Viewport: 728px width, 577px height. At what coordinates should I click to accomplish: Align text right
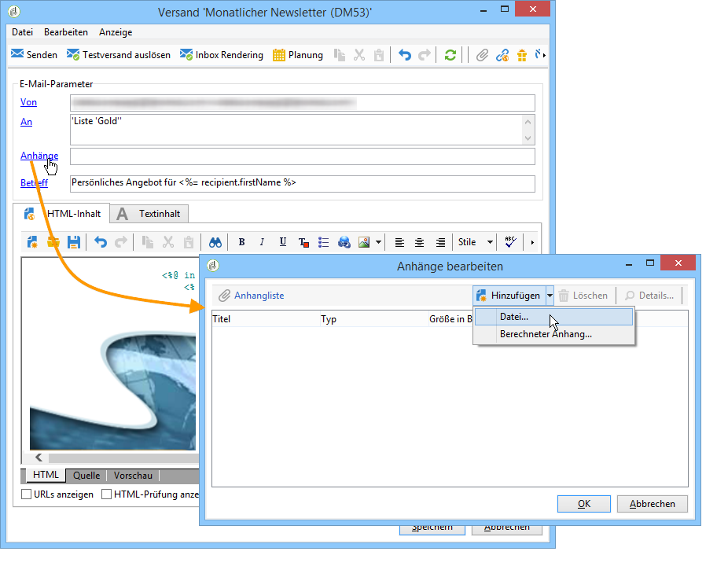pyautogui.click(x=440, y=242)
